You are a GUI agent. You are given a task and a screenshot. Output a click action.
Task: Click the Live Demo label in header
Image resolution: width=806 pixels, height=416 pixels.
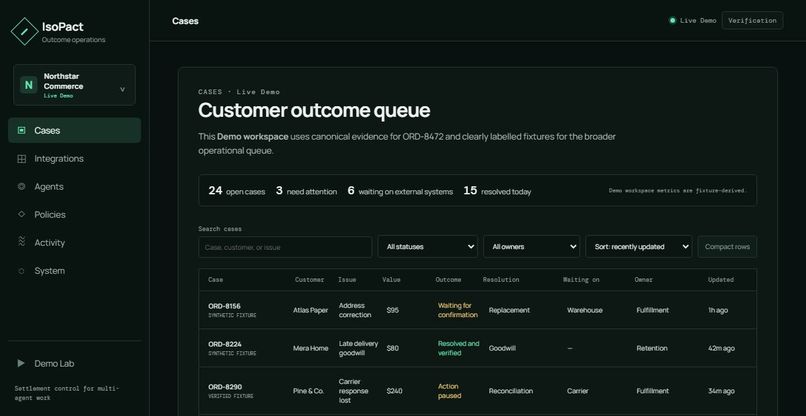[x=698, y=21]
